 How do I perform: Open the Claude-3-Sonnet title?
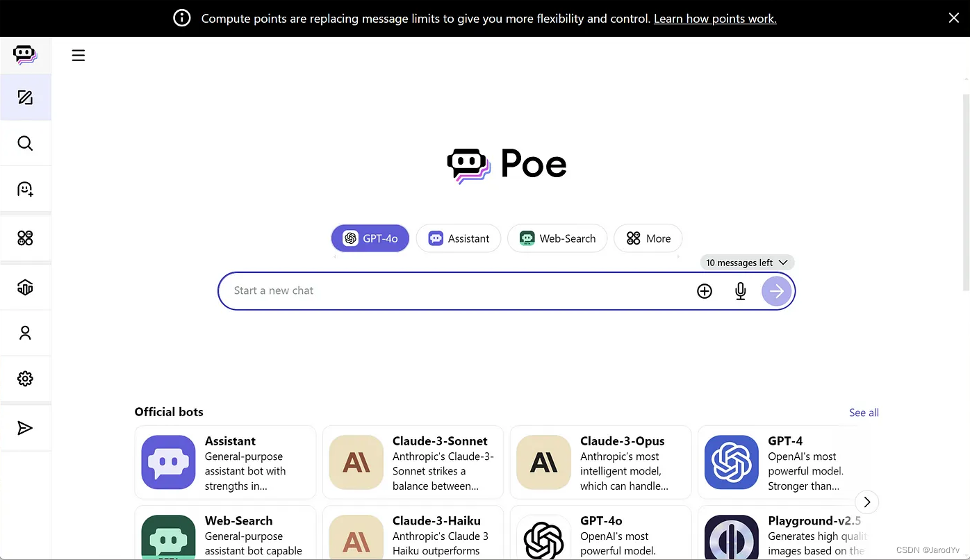pos(440,441)
